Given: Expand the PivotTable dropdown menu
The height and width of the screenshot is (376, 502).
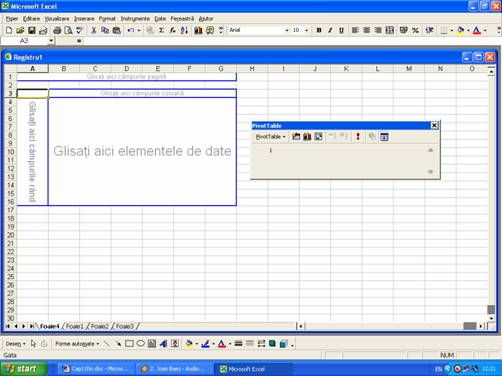Looking at the screenshot, I should pyautogui.click(x=270, y=137).
